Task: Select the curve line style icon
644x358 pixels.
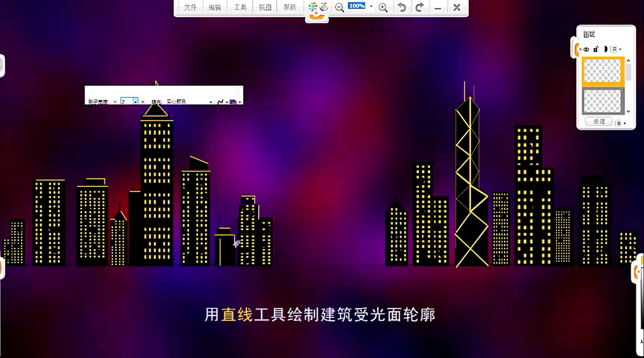Action: tap(220, 101)
